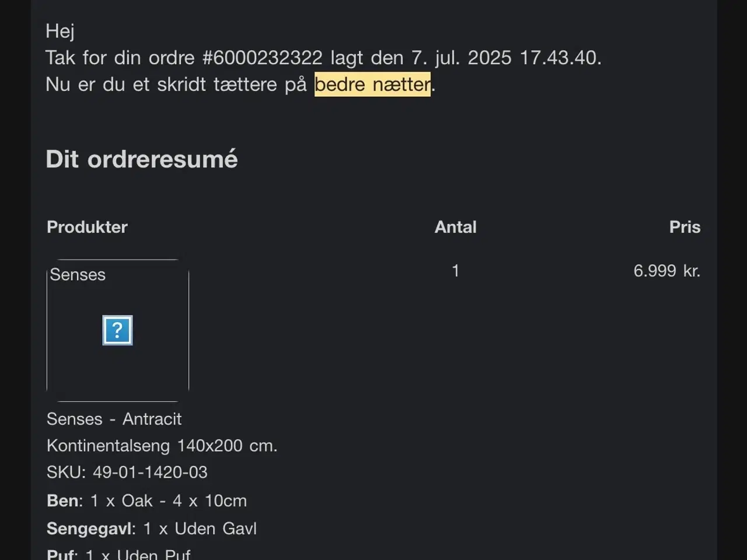Click the 'Hej' greeting text
Image resolution: width=747 pixels, height=560 pixels.
coord(60,31)
